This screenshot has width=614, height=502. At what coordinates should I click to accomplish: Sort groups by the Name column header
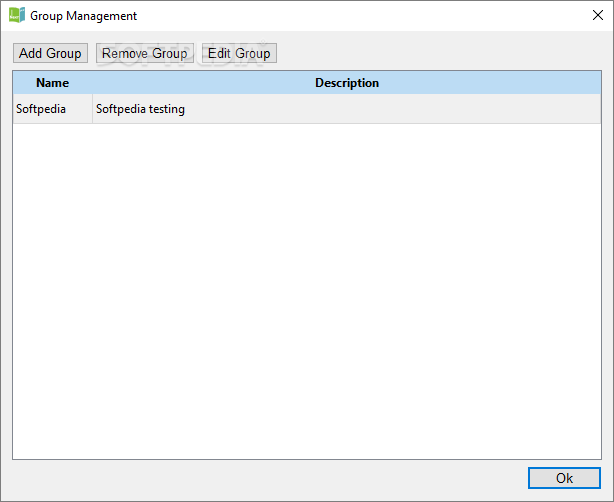[x=52, y=83]
